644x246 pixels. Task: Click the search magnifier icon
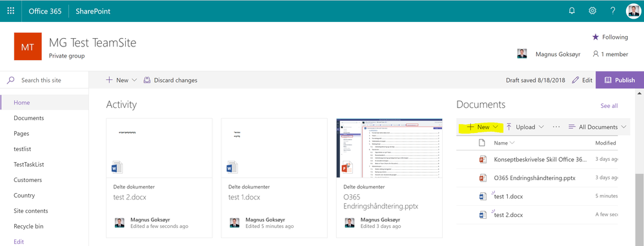point(11,80)
